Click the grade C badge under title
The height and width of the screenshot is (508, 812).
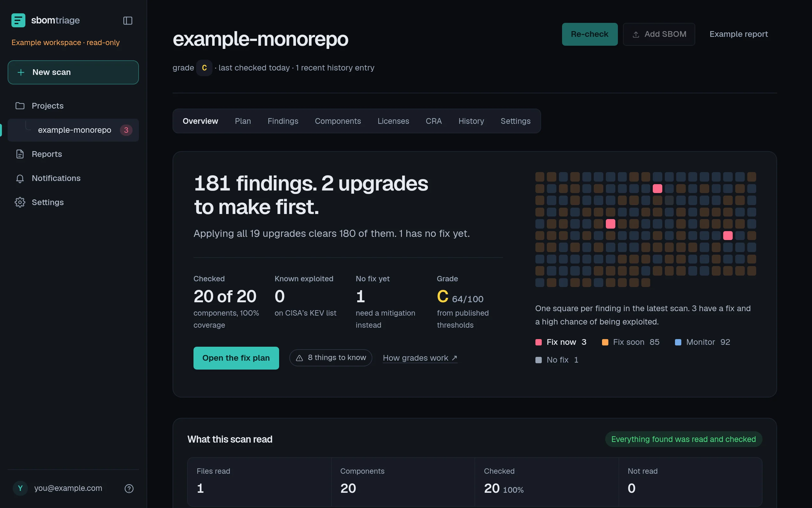point(204,68)
